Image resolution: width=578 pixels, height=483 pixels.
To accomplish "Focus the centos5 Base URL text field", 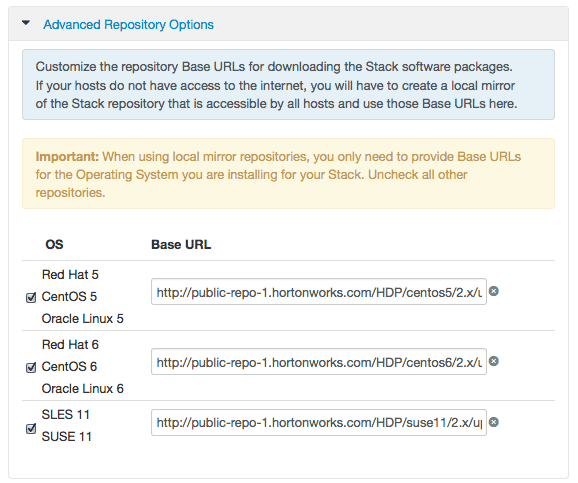I will pyautogui.click(x=319, y=292).
